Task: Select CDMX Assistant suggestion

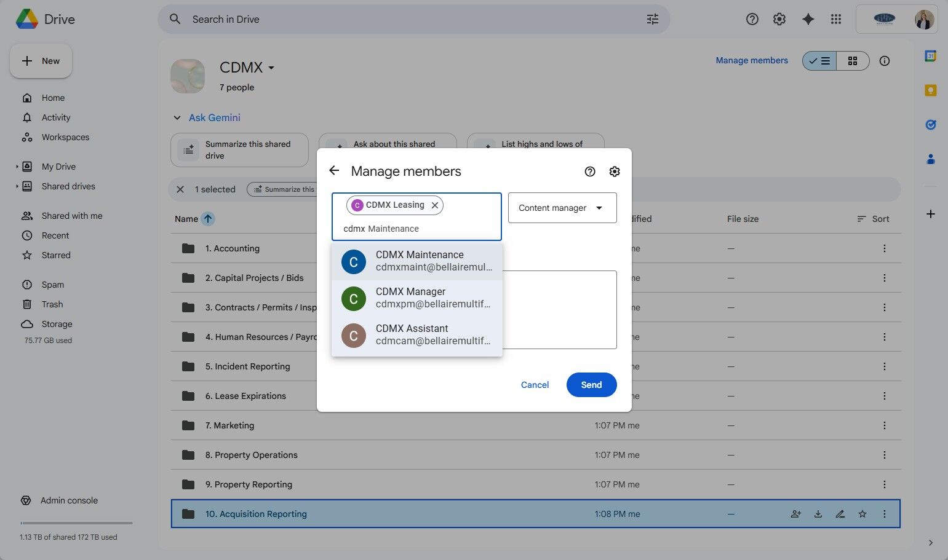Action: click(x=417, y=335)
